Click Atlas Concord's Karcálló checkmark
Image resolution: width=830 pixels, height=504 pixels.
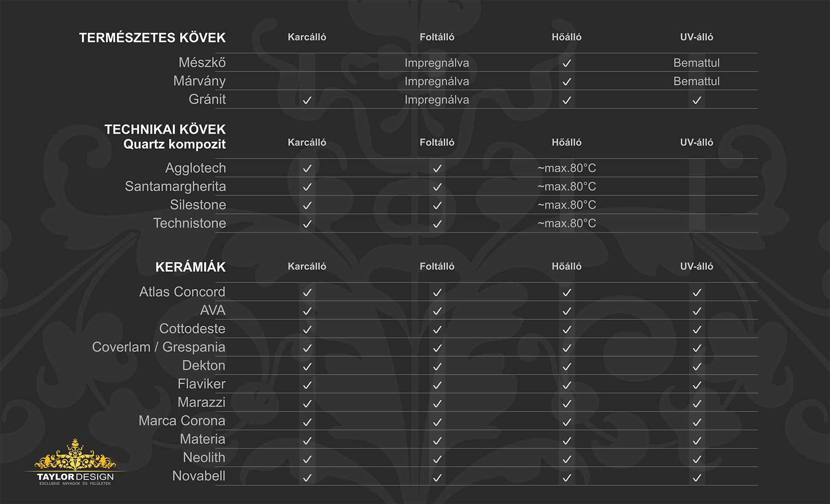point(307,293)
